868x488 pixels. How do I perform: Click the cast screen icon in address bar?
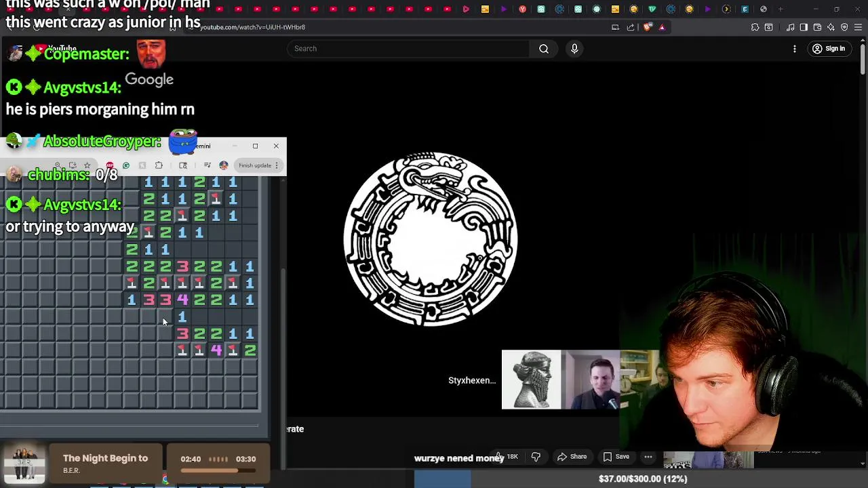click(615, 27)
